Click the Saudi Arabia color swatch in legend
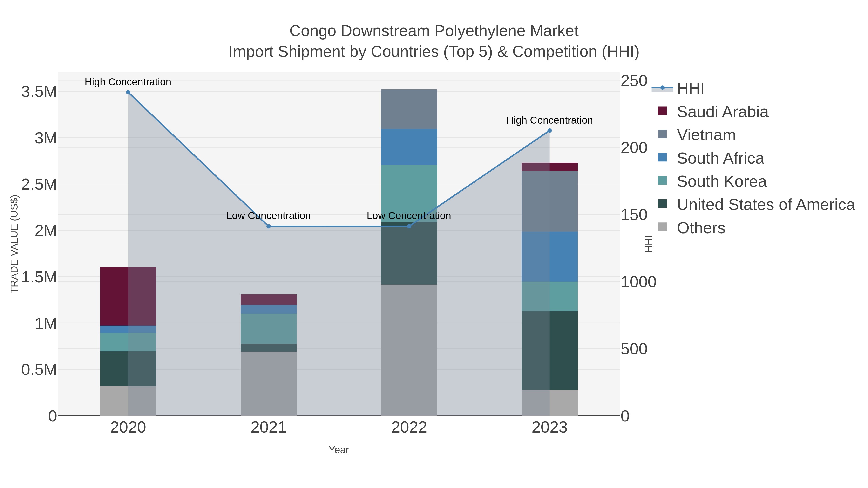868x488 pixels. click(663, 111)
